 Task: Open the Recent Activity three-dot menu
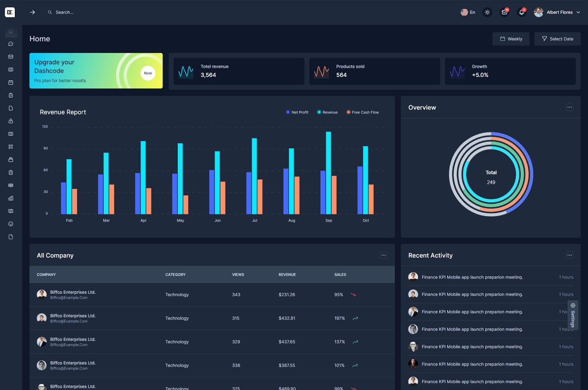coord(570,255)
